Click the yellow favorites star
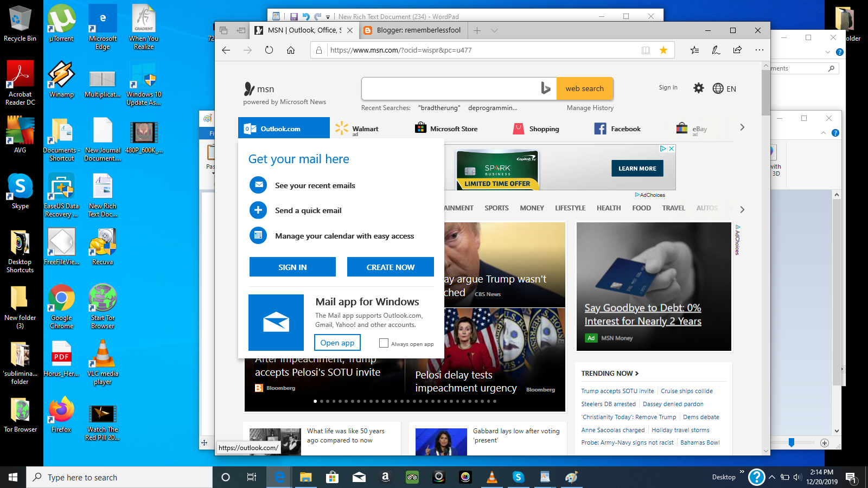 pos(663,50)
